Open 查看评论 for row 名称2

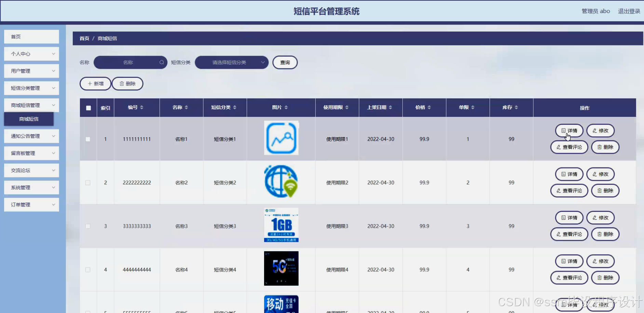click(x=569, y=191)
